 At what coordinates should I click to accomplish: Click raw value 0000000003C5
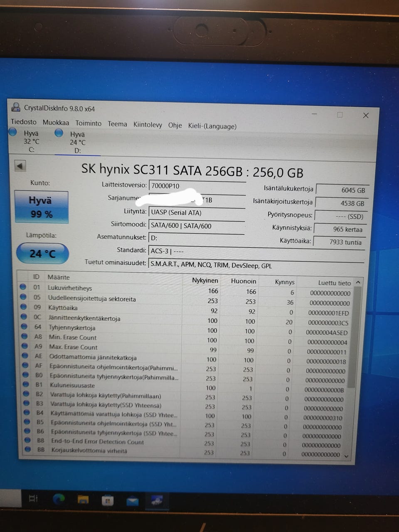click(x=328, y=323)
